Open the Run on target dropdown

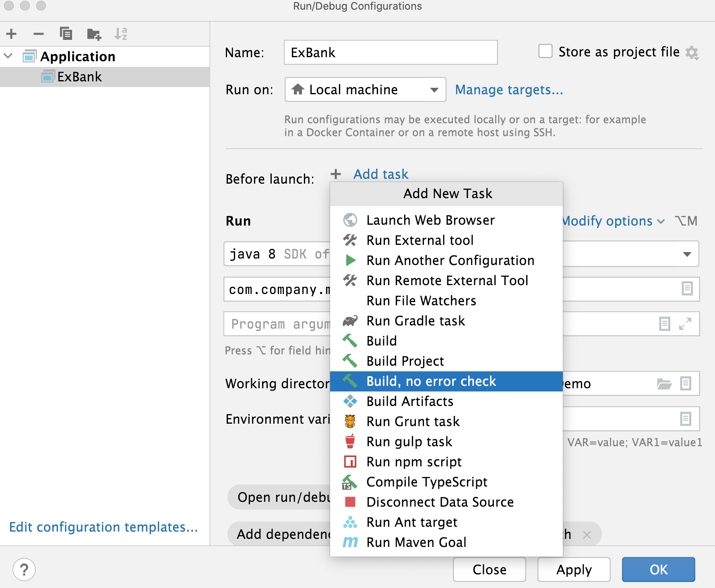tap(434, 89)
